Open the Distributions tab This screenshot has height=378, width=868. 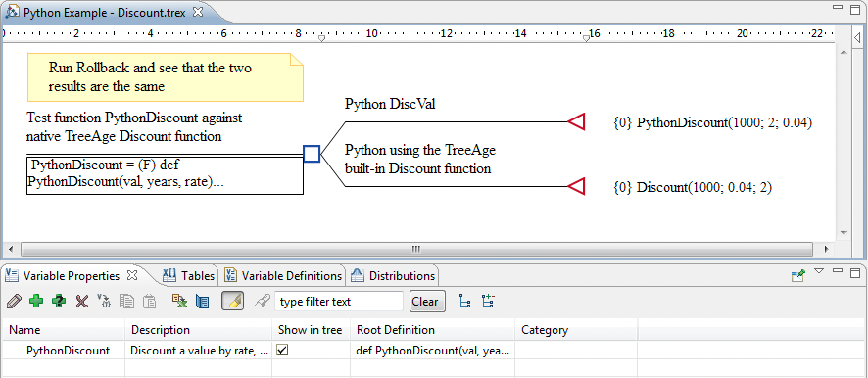tap(394, 275)
